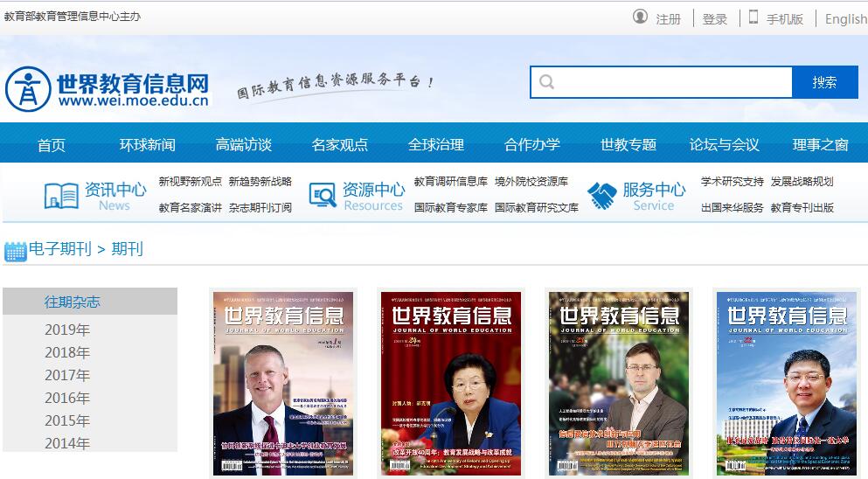The image size is (868, 479).
Task: Open the 资讯中心 News book icon
Action: click(x=61, y=196)
